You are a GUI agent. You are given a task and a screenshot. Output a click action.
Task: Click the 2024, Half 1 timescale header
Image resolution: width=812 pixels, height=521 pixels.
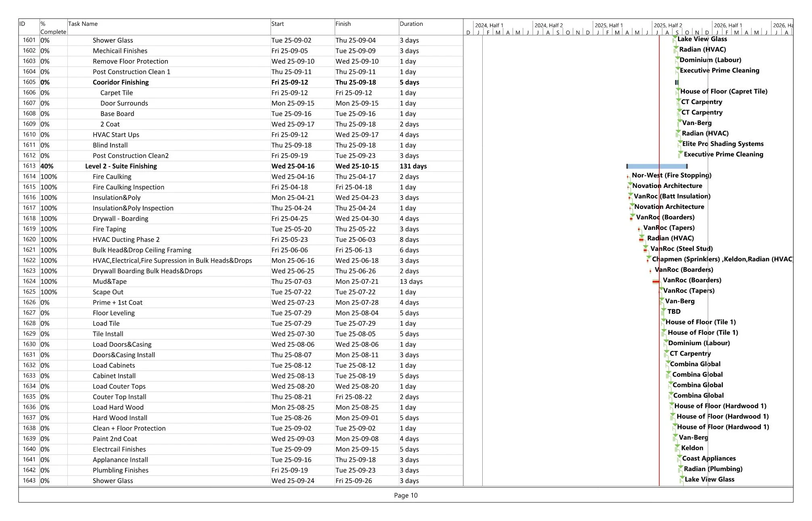tap(489, 25)
